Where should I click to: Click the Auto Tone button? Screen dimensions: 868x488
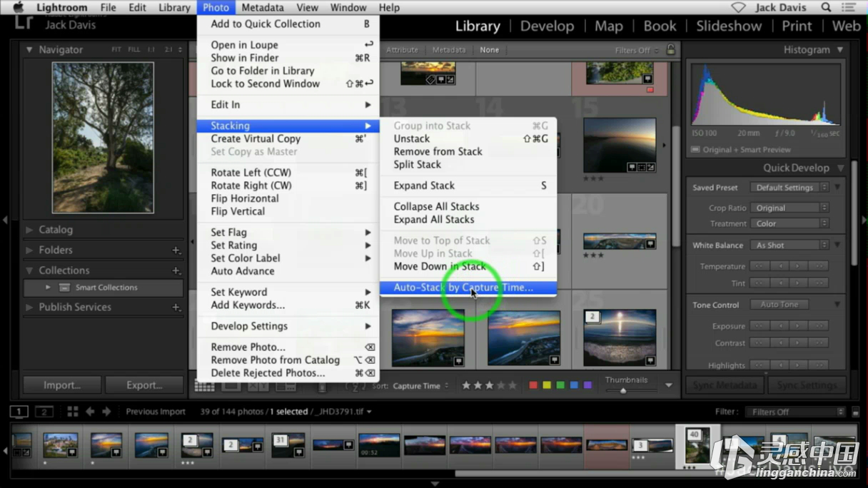pyautogui.click(x=779, y=305)
